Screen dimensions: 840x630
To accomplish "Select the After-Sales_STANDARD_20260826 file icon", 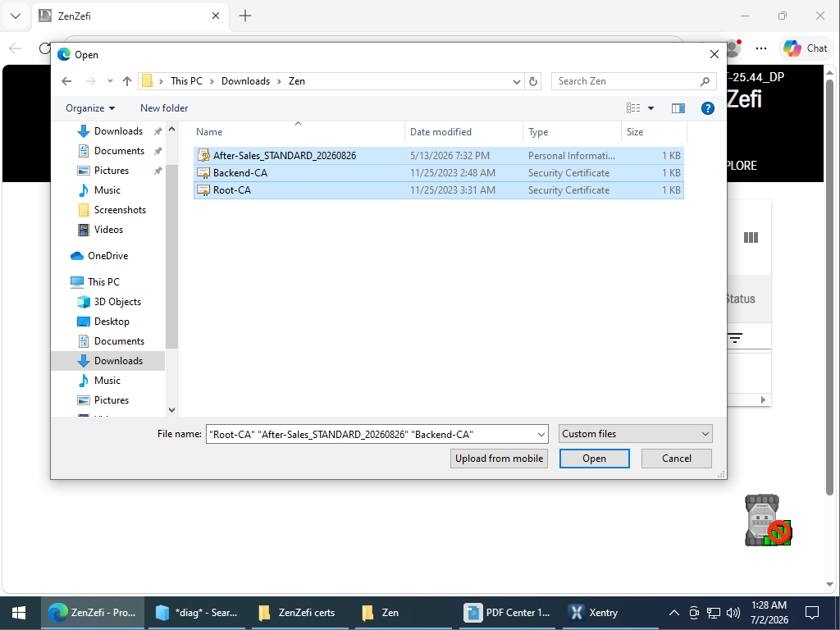I will [203, 155].
